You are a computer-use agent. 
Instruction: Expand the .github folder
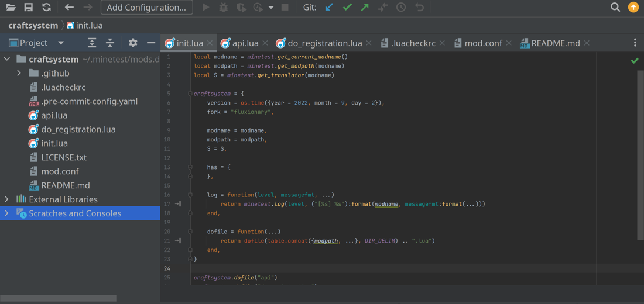19,74
